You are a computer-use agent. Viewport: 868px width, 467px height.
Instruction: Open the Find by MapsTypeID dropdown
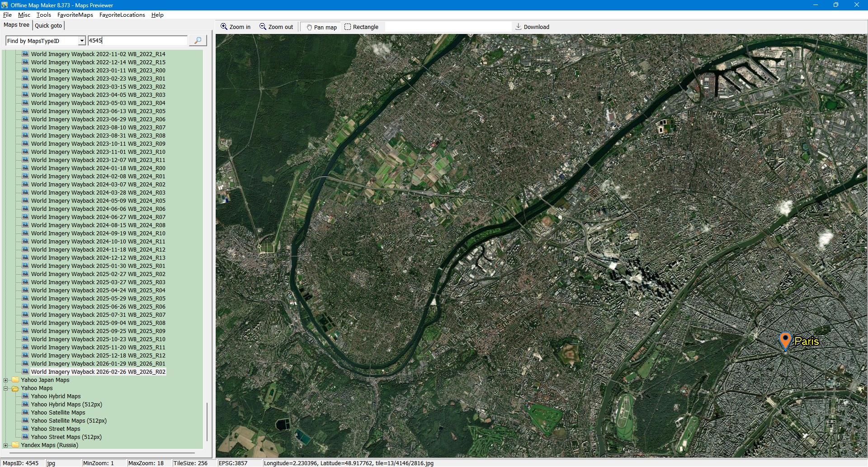coord(82,41)
